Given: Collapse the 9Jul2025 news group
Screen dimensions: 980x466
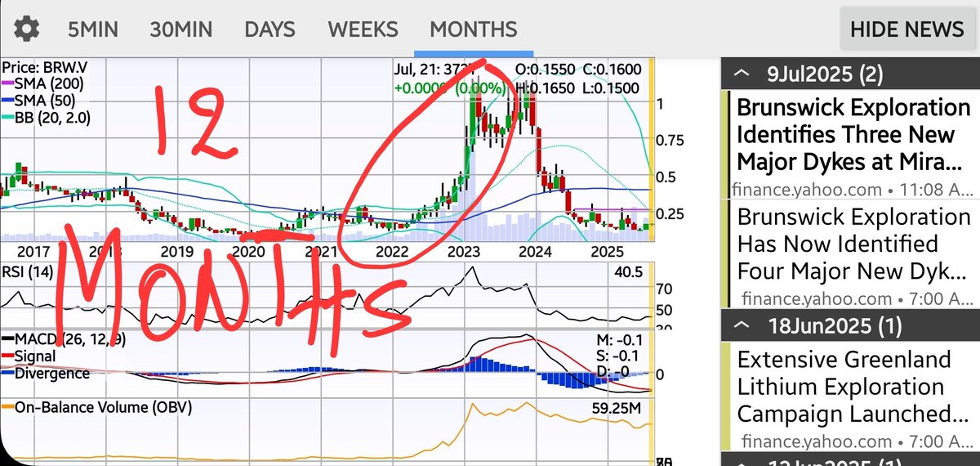Looking at the screenshot, I should point(850,75).
